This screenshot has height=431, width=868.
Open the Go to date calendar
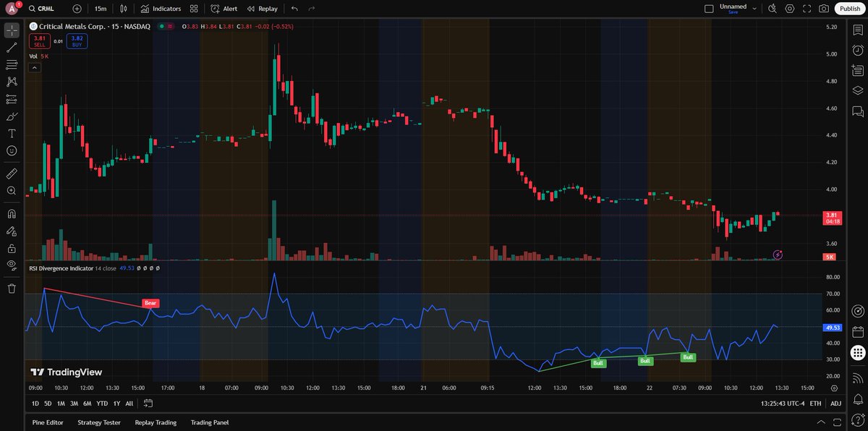click(148, 404)
